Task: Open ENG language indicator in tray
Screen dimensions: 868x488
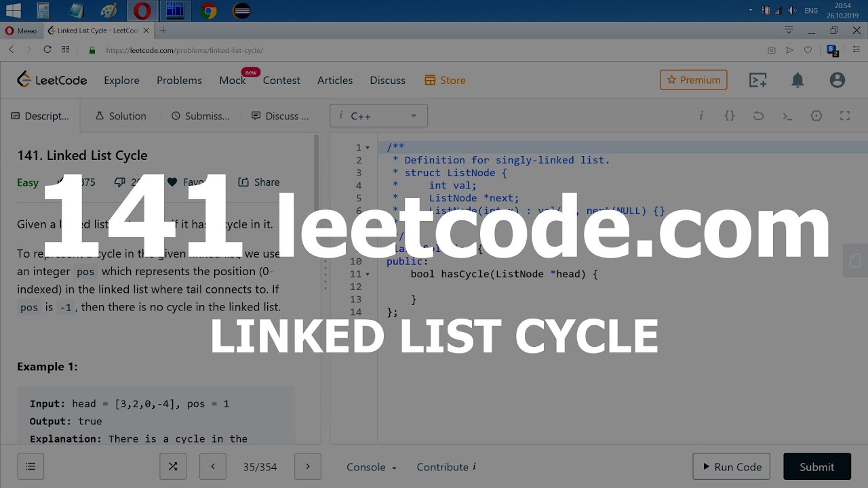Action: [811, 11]
